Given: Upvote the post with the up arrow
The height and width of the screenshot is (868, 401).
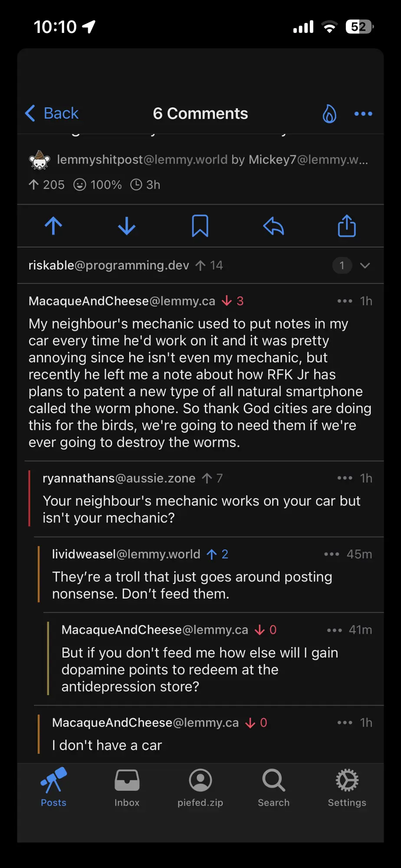Looking at the screenshot, I should pyautogui.click(x=54, y=226).
